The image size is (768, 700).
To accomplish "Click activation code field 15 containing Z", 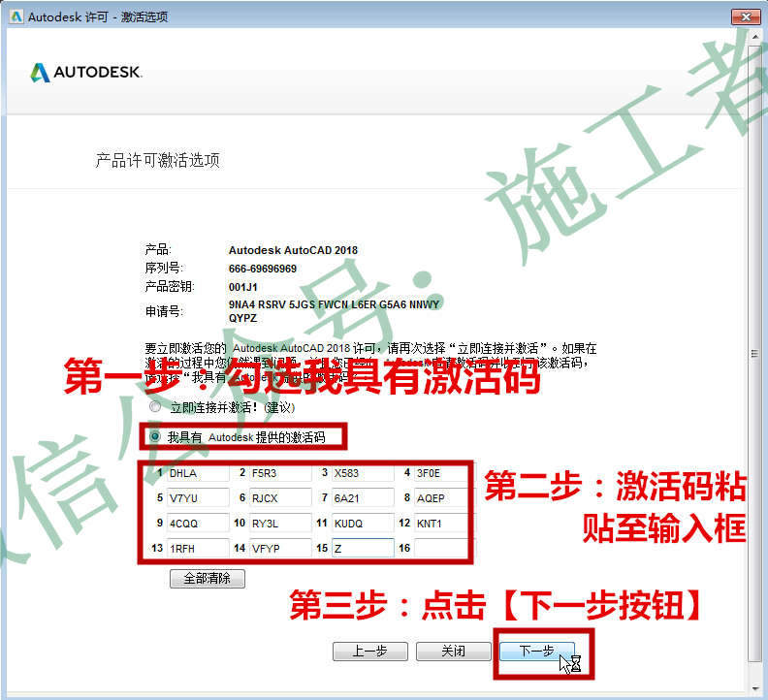I will 363,548.
